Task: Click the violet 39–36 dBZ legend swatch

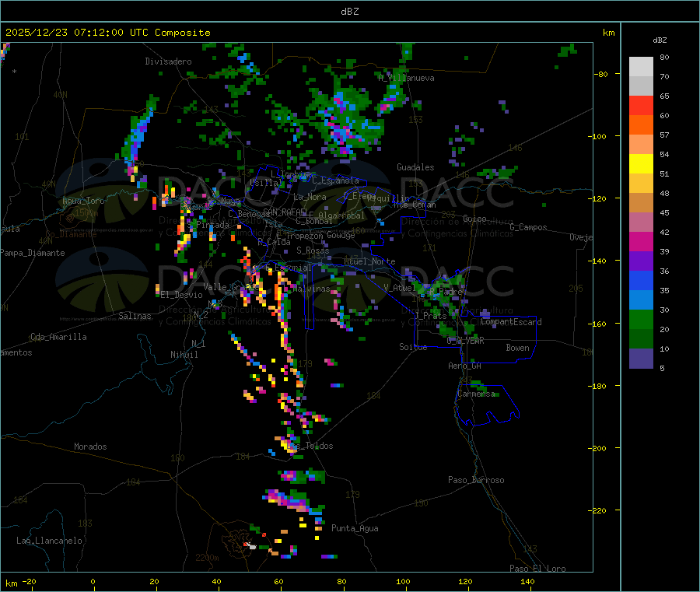Action: click(x=641, y=261)
